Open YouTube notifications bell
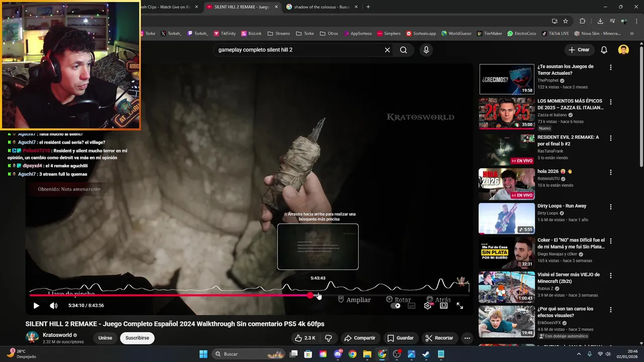 coord(604,50)
